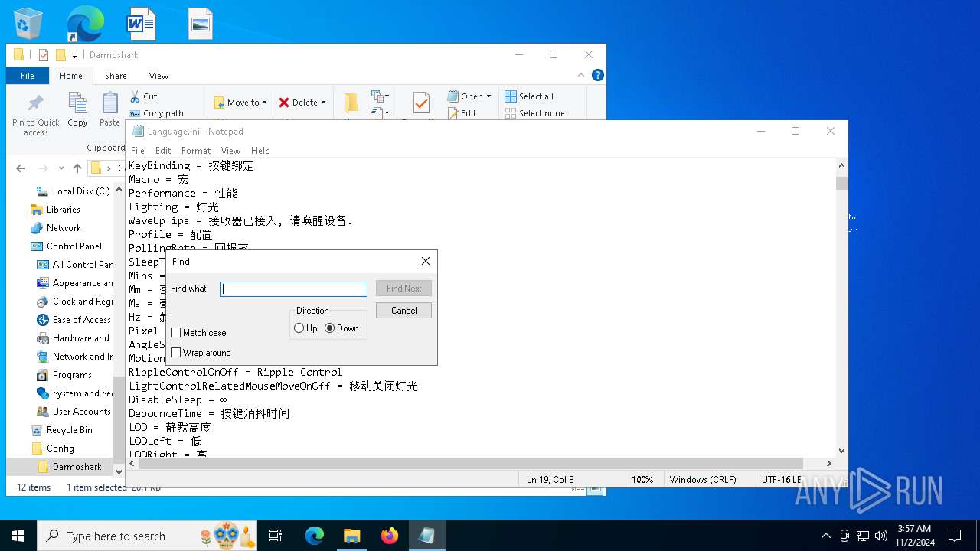This screenshot has width=980, height=551.
Task: Click the Explorer Back arrow
Action: click(x=21, y=168)
